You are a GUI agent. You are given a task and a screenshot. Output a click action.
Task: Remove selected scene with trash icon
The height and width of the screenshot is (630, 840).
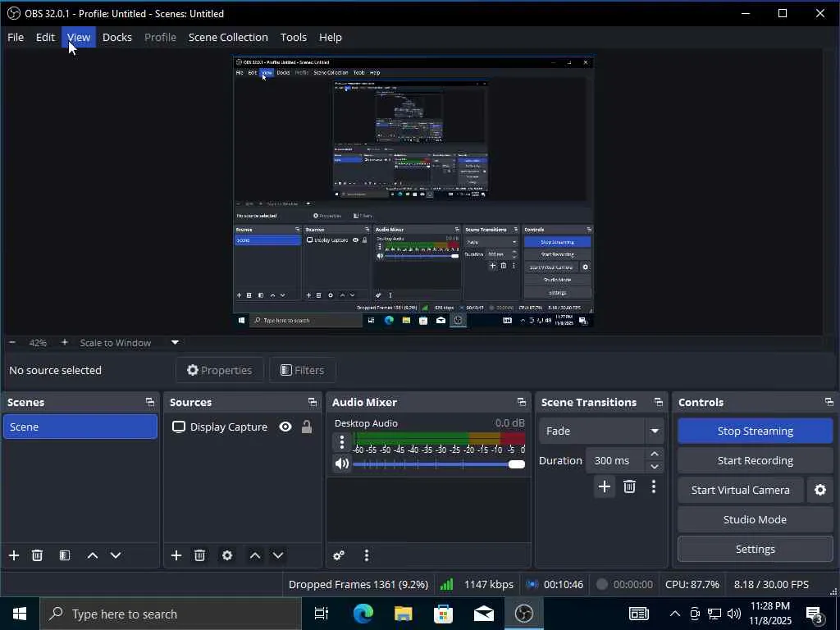pyautogui.click(x=37, y=555)
